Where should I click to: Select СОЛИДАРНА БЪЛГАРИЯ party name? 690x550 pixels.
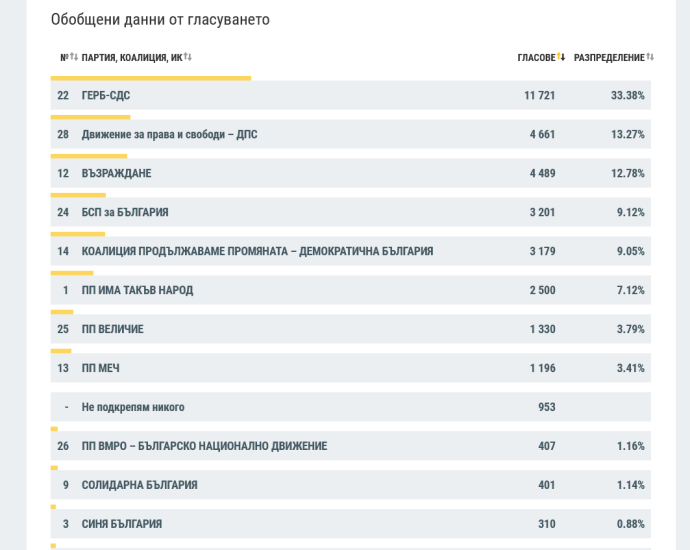[x=139, y=485]
